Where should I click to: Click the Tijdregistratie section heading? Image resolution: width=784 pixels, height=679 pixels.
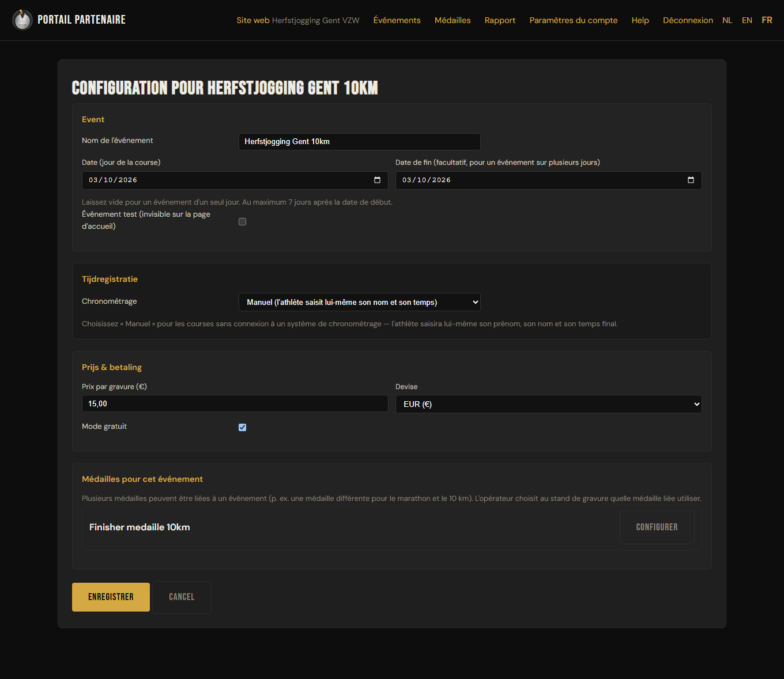point(110,279)
